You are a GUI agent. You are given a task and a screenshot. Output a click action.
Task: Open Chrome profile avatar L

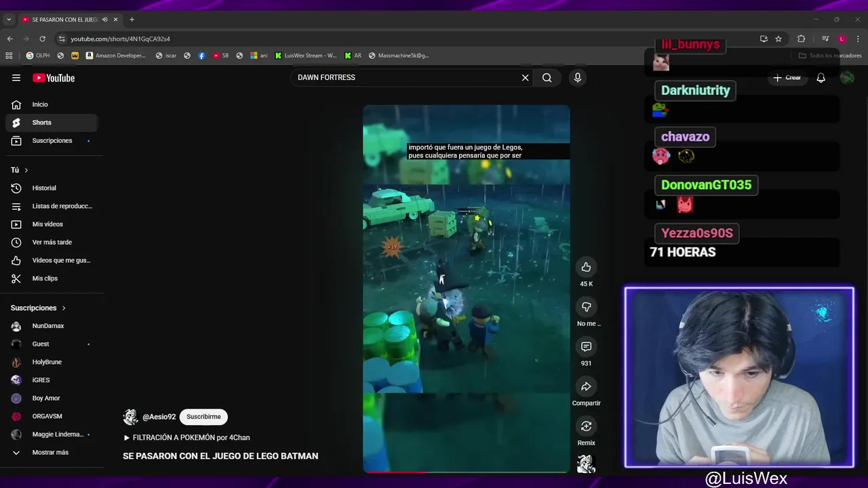[842, 39]
